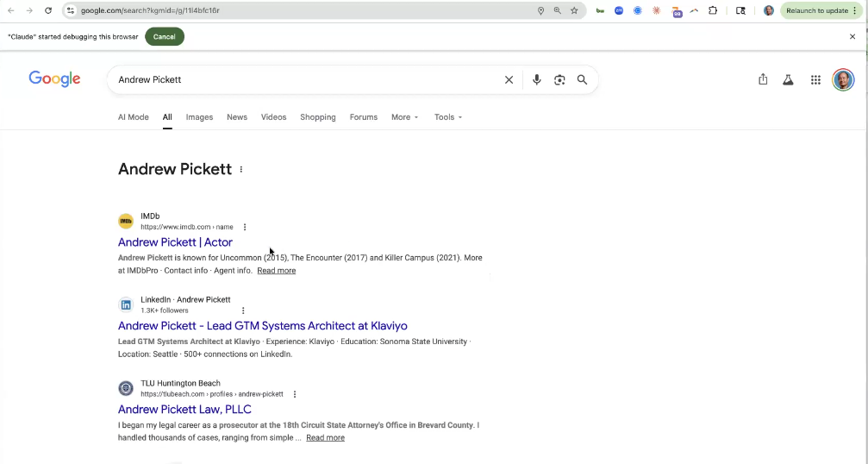
Task: Go forward with browser arrow
Action: 29,10
